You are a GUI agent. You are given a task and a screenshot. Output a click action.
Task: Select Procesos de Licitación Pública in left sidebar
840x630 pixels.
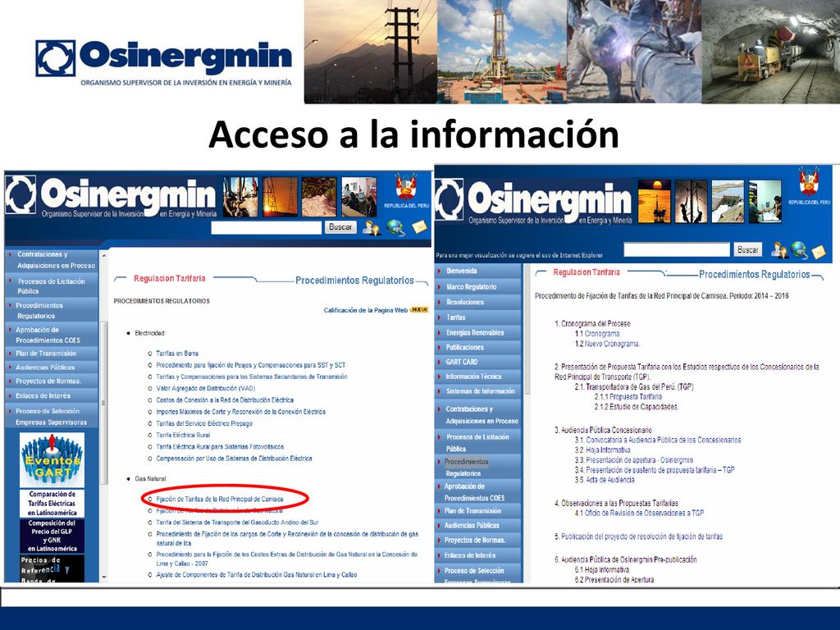tap(52, 286)
